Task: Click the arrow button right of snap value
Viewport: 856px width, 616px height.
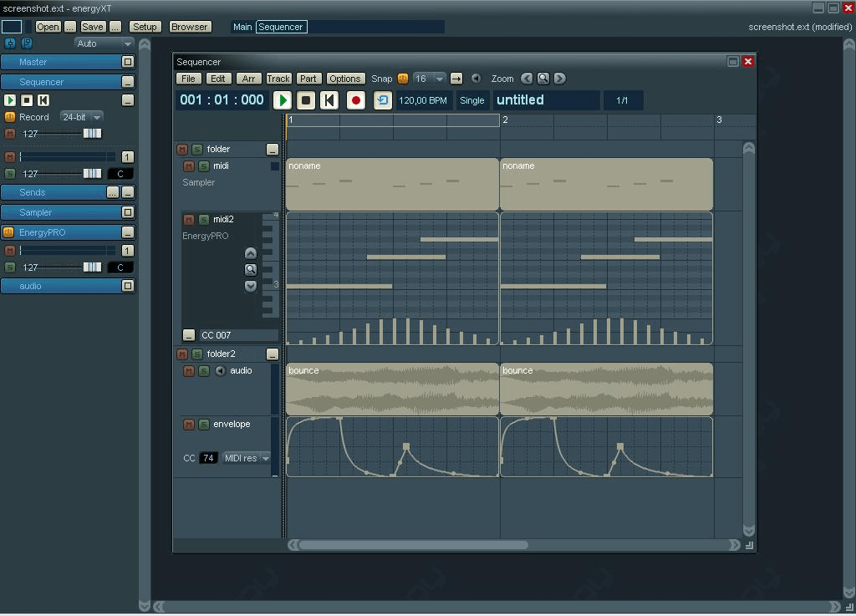Action: [456, 79]
